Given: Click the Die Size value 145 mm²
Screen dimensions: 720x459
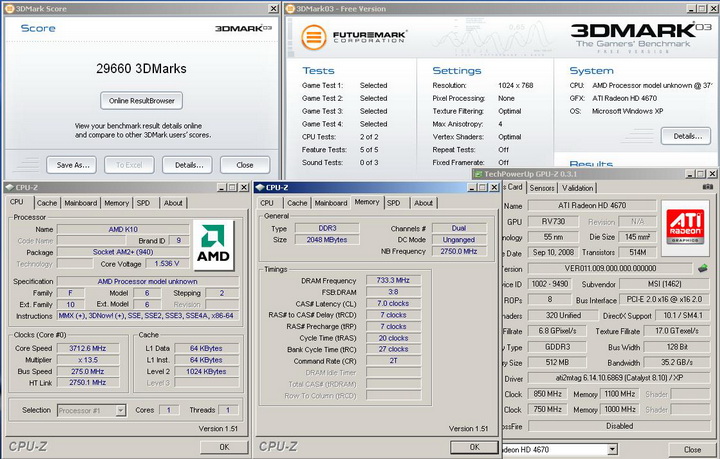Looking at the screenshot, I should click(x=637, y=237).
